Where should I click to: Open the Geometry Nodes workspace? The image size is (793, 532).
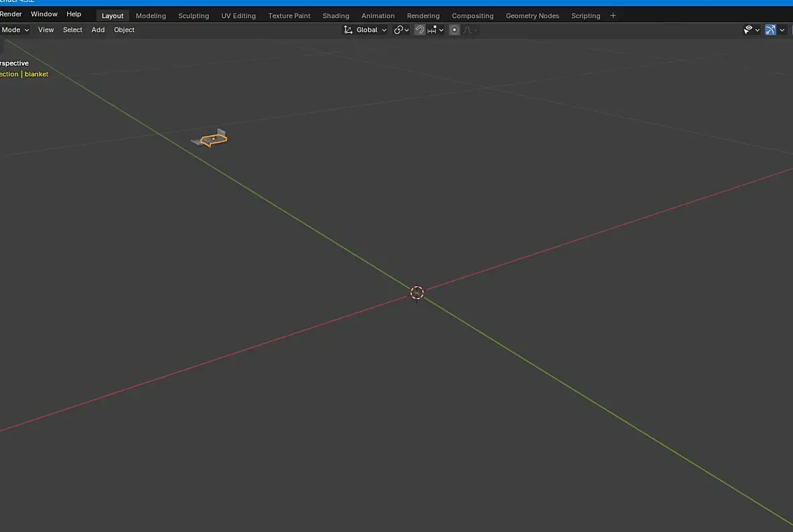pyautogui.click(x=532, y=15)
